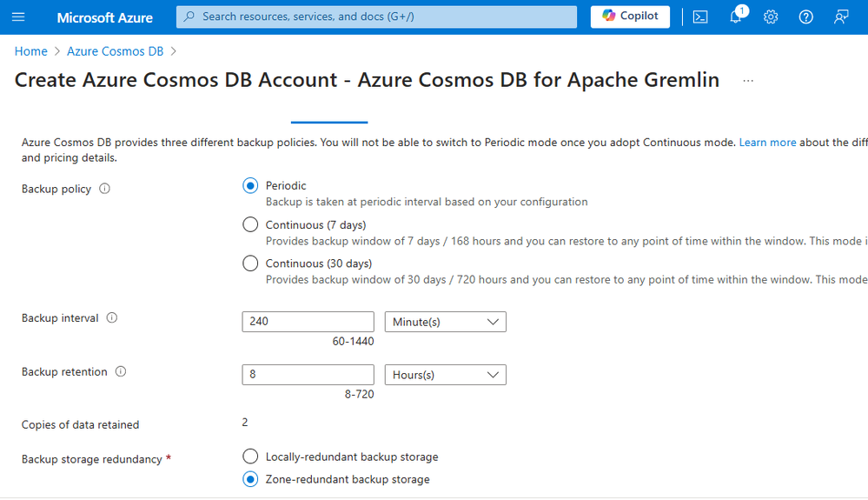The height and width of the screenshot is (500, 868).
Task: Open the notifications bell
Action: [736, 17]
